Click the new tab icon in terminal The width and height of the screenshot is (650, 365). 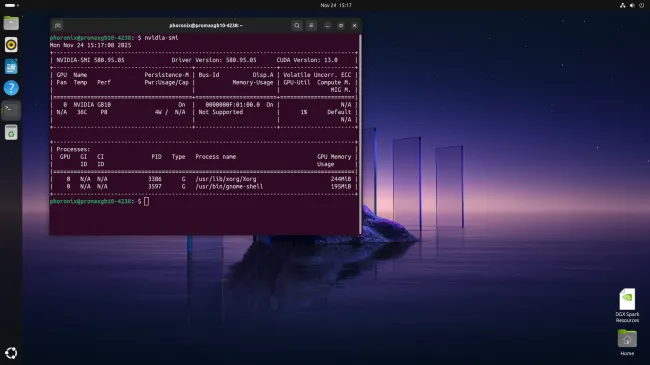tap(58, 25)
